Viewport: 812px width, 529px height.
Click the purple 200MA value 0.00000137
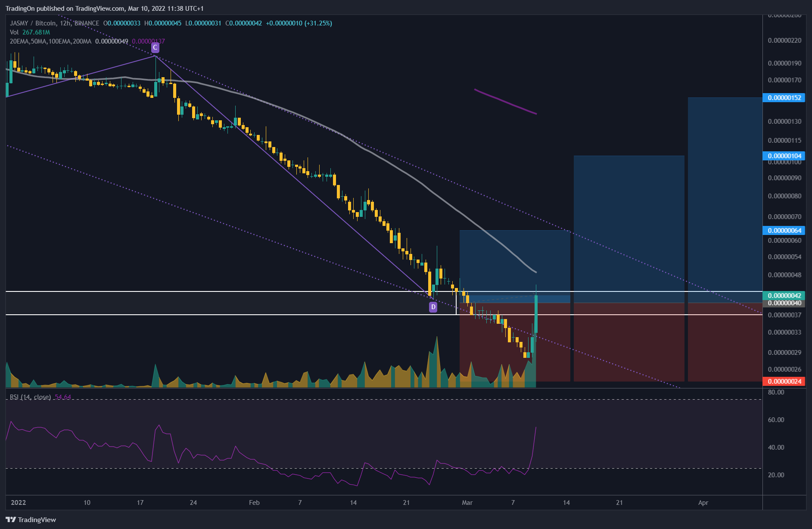[148, 41]
